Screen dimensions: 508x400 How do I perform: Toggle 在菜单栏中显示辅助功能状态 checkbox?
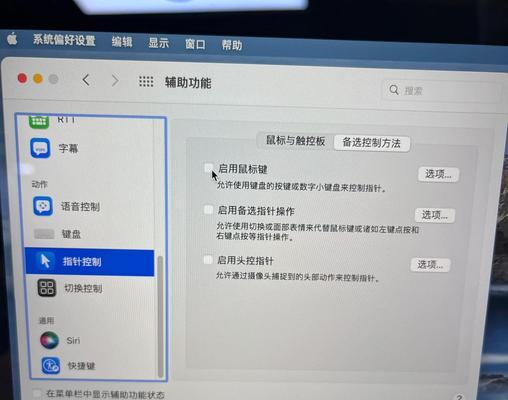click(x=38, y=393)
